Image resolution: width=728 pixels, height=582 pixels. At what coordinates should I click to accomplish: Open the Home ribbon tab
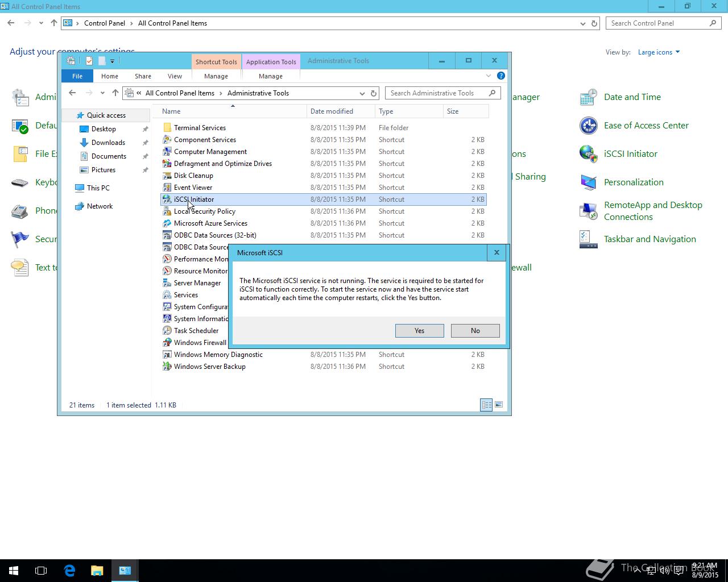(x=110, y=76)
